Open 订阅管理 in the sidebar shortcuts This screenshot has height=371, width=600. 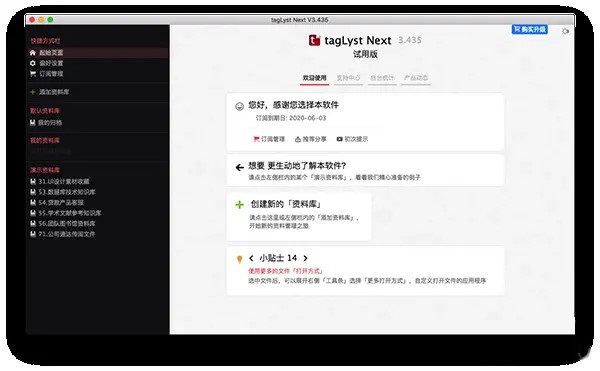(x=47, y=74)
